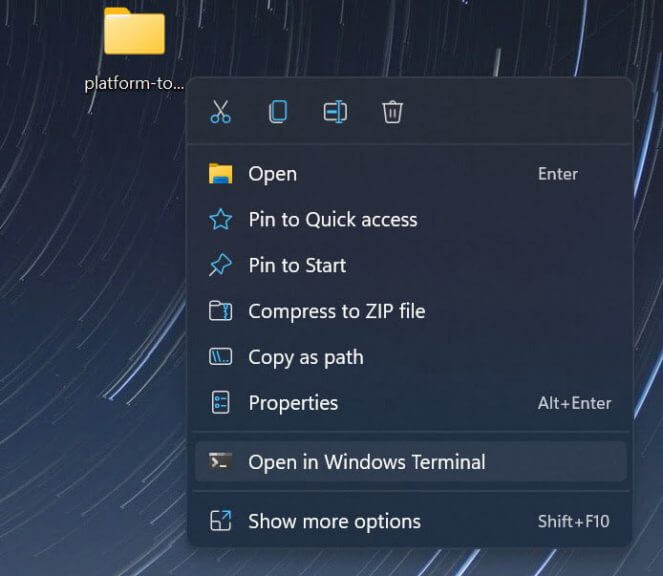Expand Show more options
This screenshot has height=576, width=663.
point(410,521)
